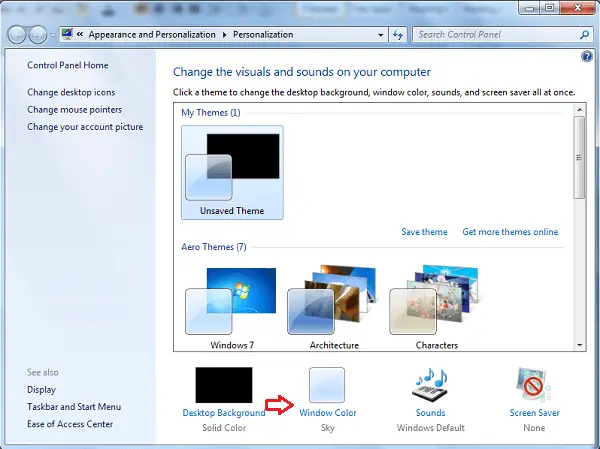The image size is (600, 449).
Task: Click the Save theme link
Action: click(424, 232)
